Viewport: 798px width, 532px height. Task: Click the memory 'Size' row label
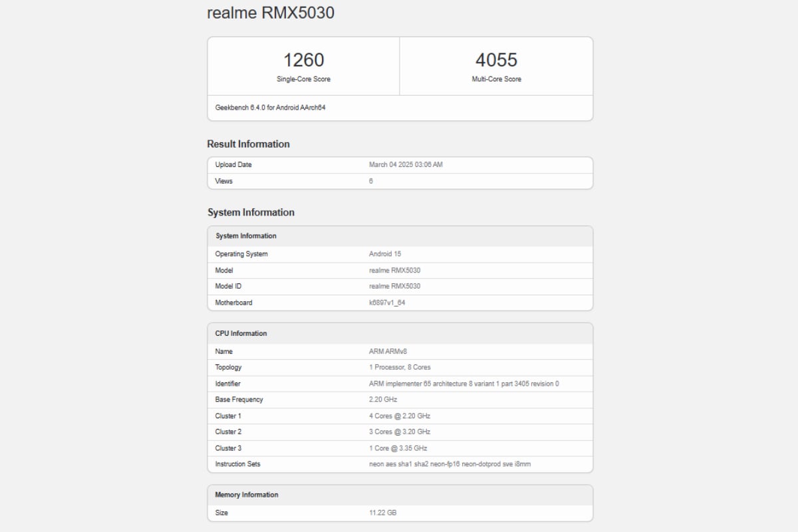pyautogui.click(x=221, y=513)
